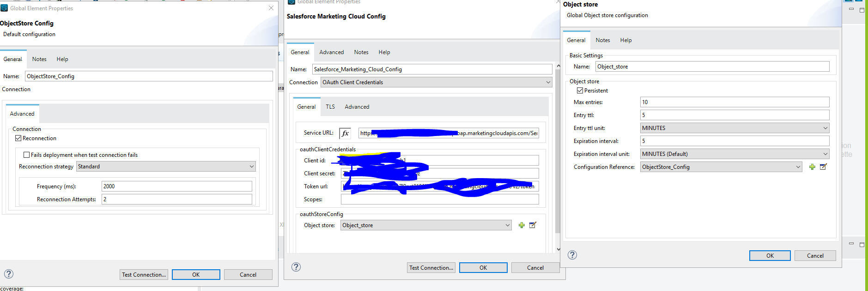
Task: Add new Configuration Reference with green plus
Action: pyautogui.click(x=812, y=167)
